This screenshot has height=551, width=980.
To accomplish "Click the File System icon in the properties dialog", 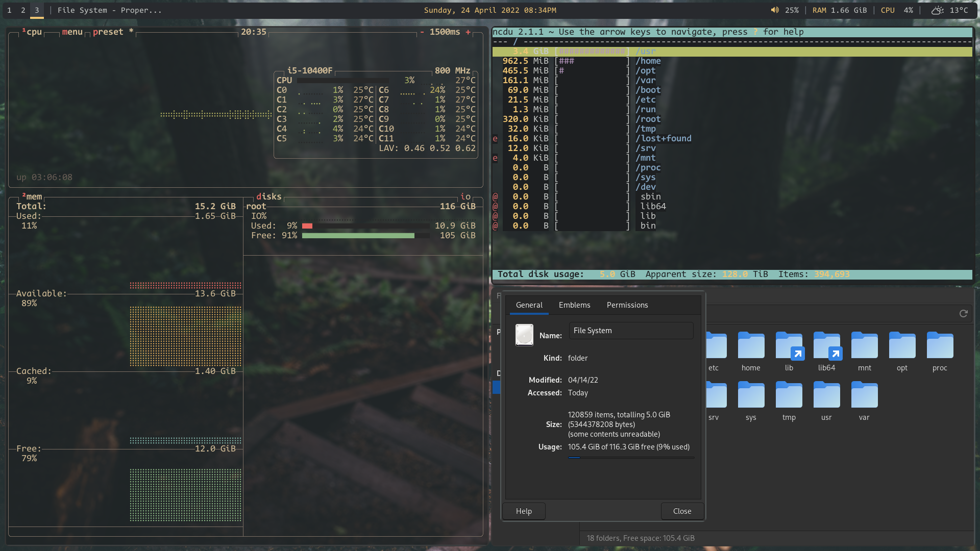I will pos(524,335).
